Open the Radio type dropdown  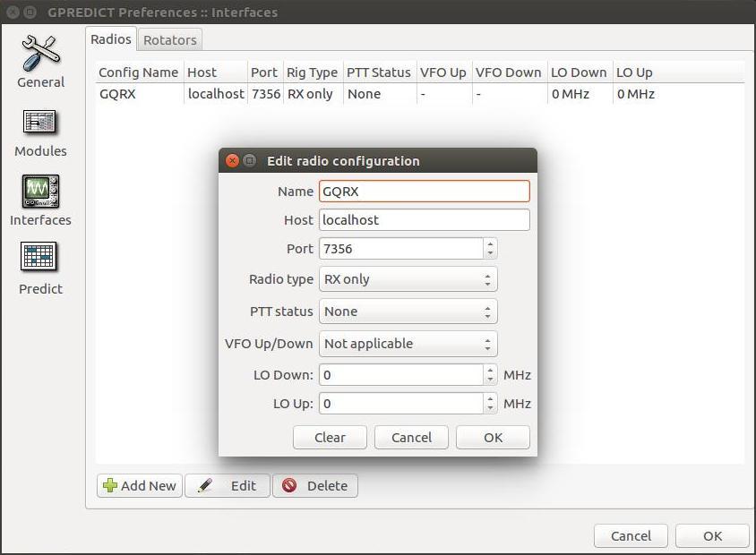click(x=408, y=279)
